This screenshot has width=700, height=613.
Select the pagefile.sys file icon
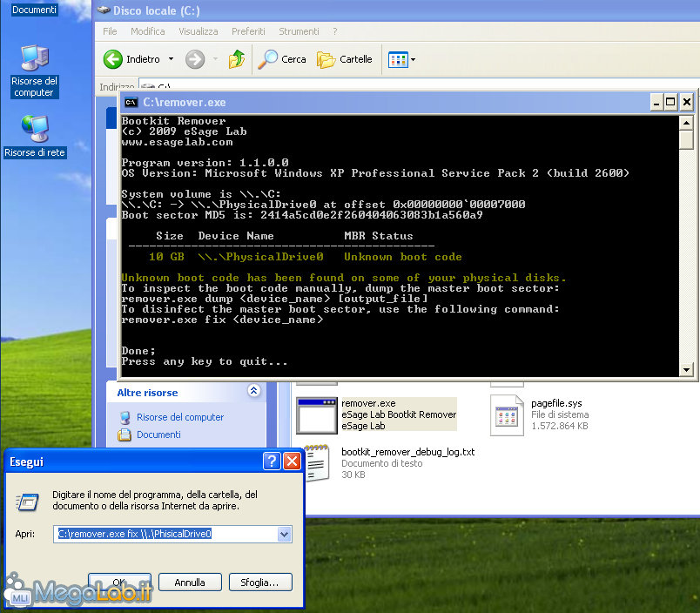tap(506, 415)
